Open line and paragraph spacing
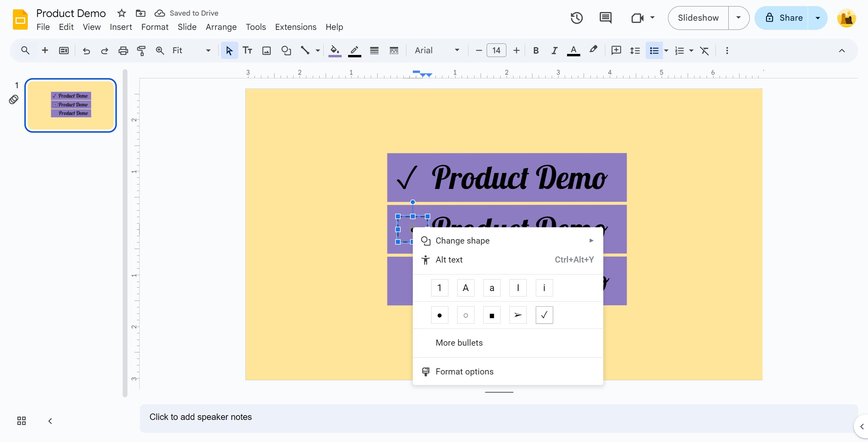868x443 pixels. pyautogui.click(x=635, y=51)
